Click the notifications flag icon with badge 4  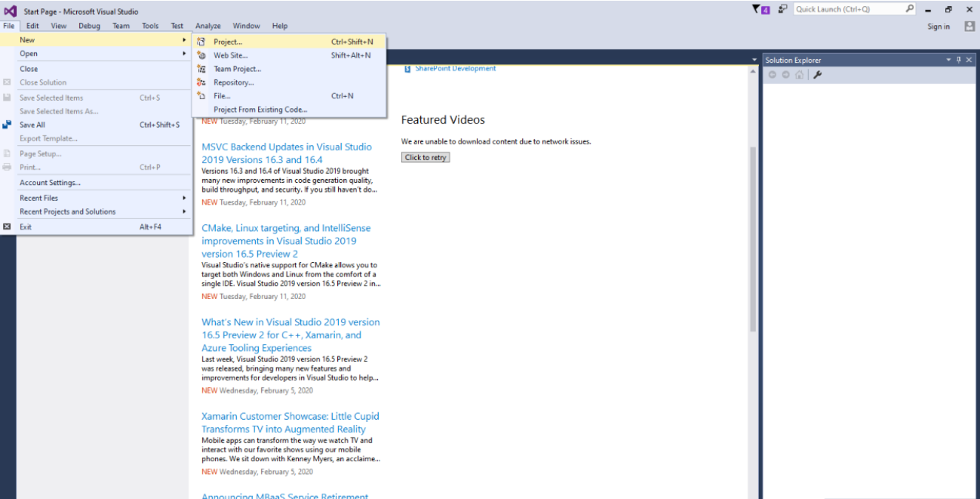click(x=760, y=10)
